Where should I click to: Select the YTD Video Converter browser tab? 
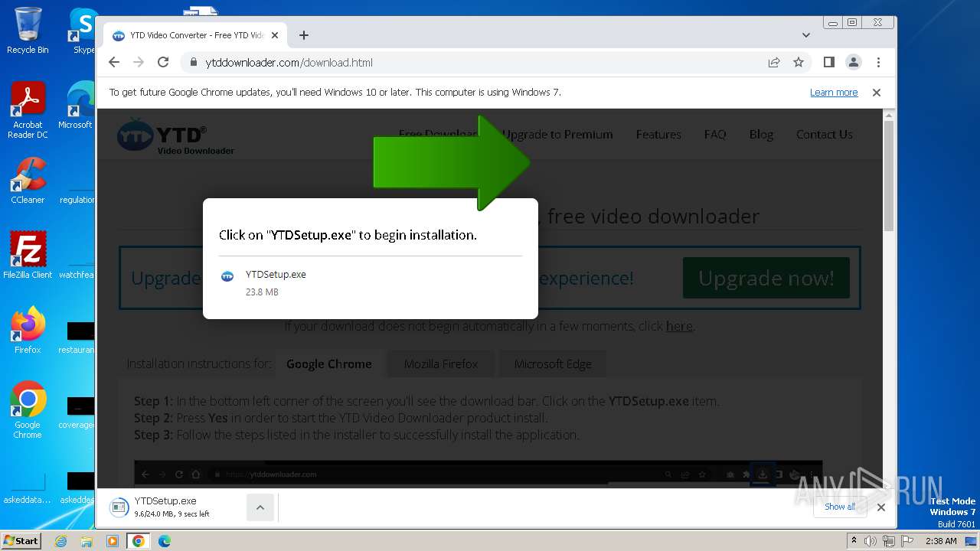195,35
